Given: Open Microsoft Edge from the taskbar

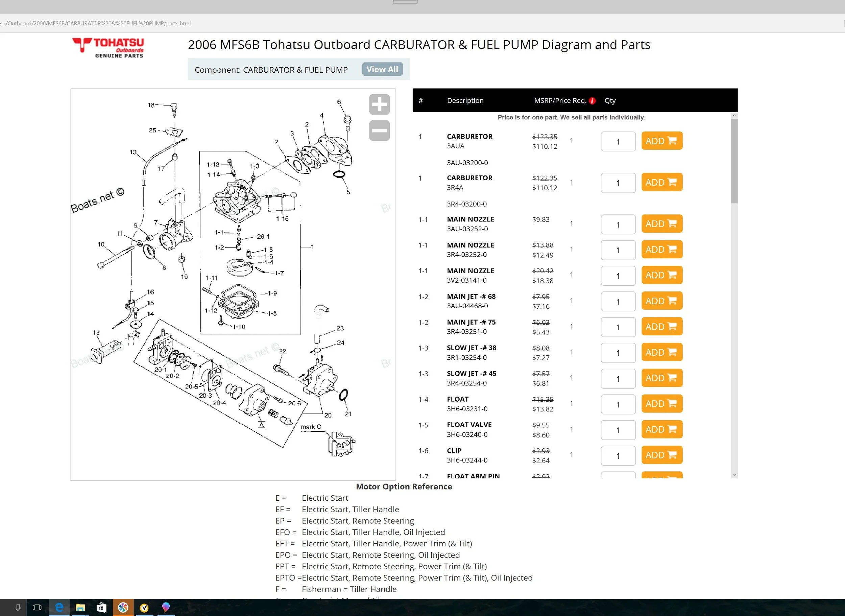Looking at the screenshot, I should point(59,608).
